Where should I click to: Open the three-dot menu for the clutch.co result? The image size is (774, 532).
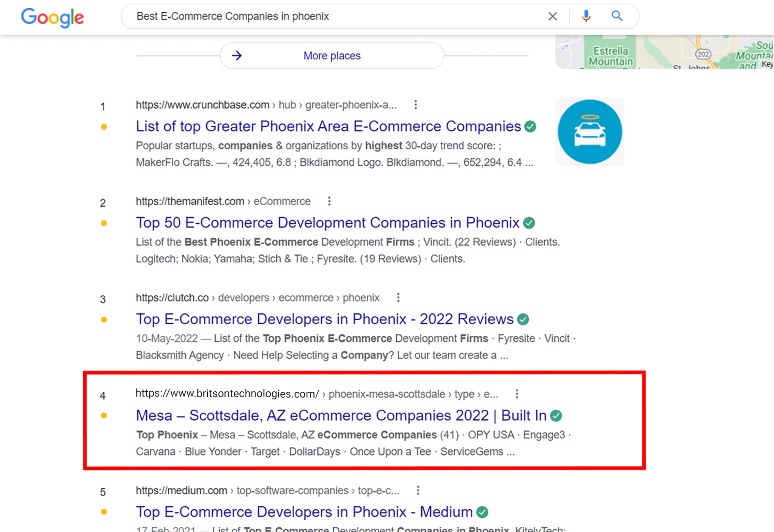(398, 297)
